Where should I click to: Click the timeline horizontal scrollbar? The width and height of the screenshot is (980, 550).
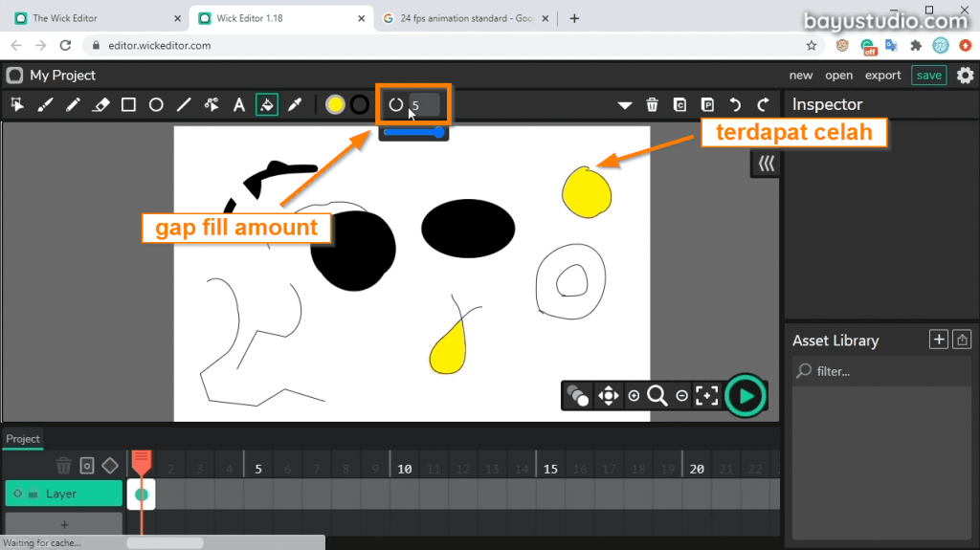[165, 542]
